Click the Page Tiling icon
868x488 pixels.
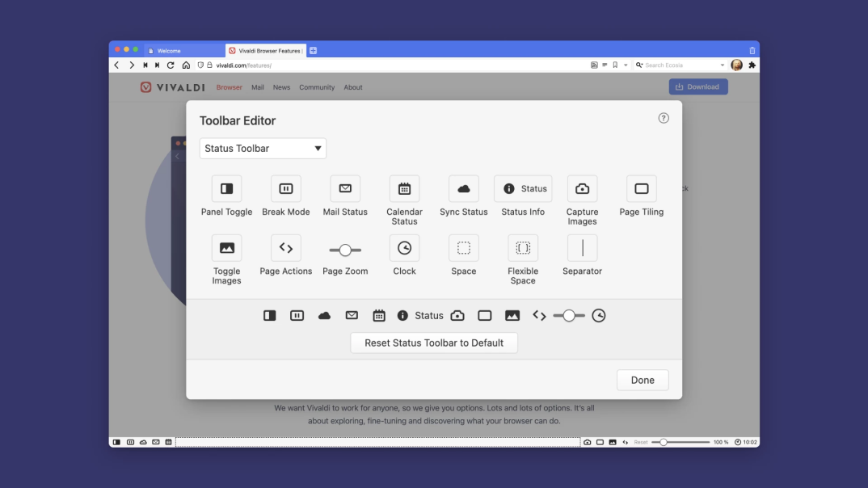[641, 188]
